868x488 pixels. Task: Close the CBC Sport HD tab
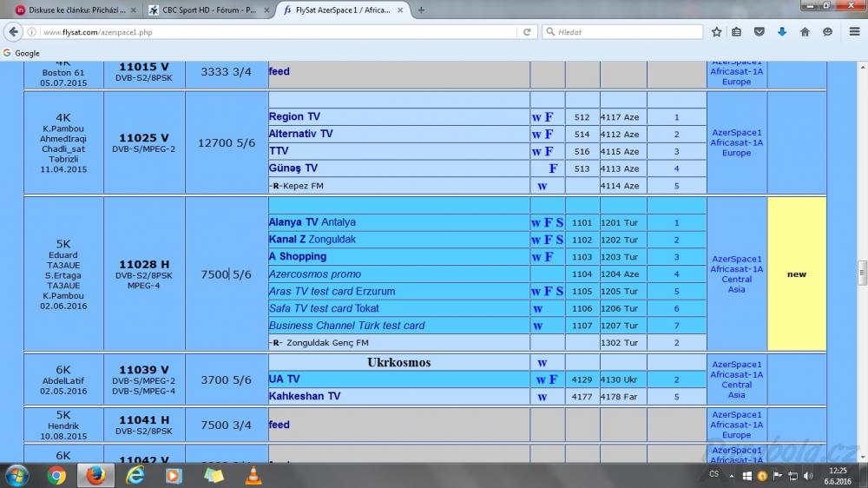coord(266,10)
